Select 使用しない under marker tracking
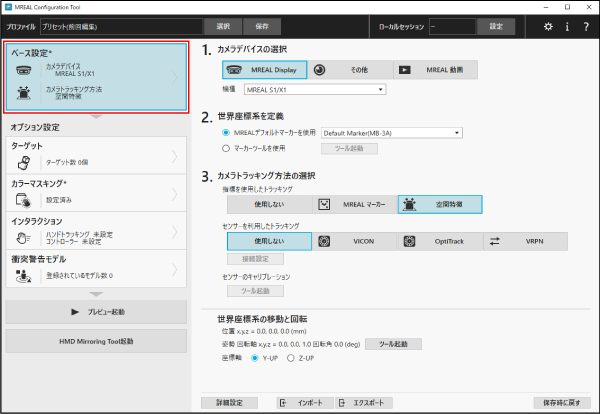This screenshot has height=414, width=600. (x=269, y=204)
